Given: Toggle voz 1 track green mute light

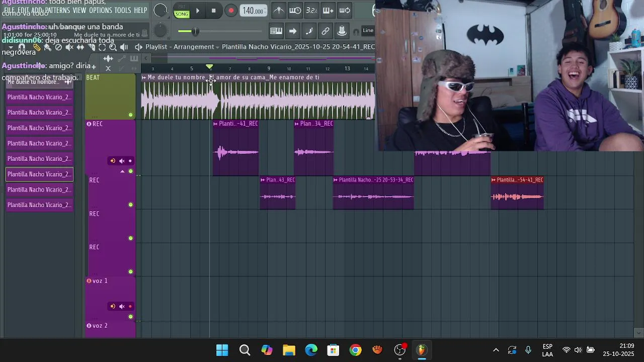Looking at the screenshot, I should 131,317.
